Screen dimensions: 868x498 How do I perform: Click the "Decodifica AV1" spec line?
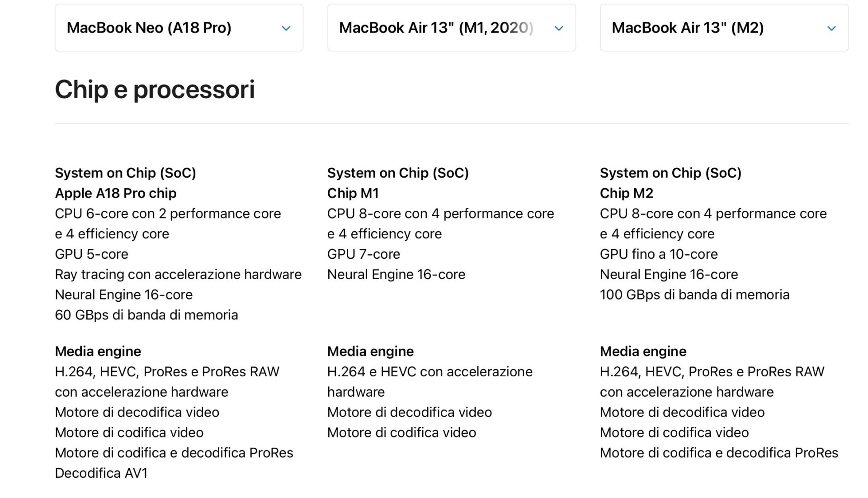coord(101,473)
